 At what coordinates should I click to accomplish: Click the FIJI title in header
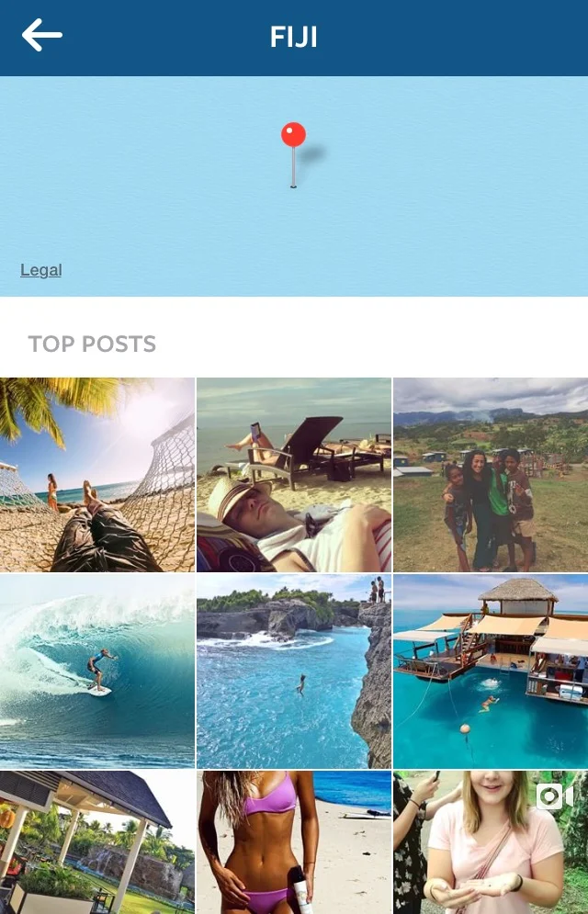coord(294,37)
